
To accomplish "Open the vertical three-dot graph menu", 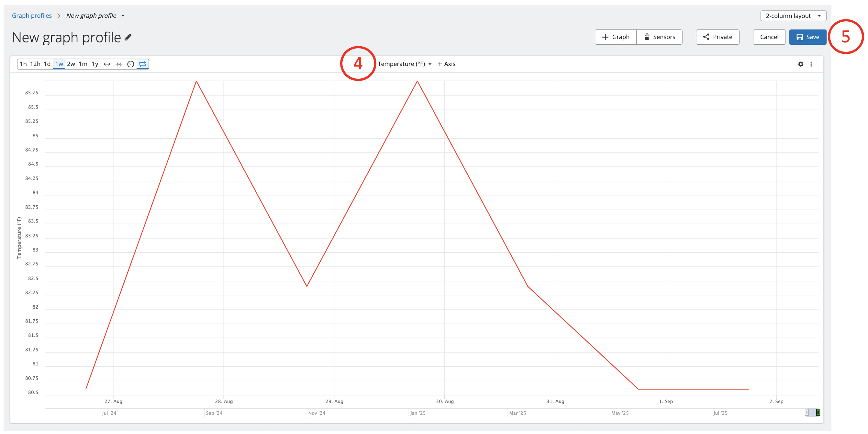I will click(x=811, y=64).
